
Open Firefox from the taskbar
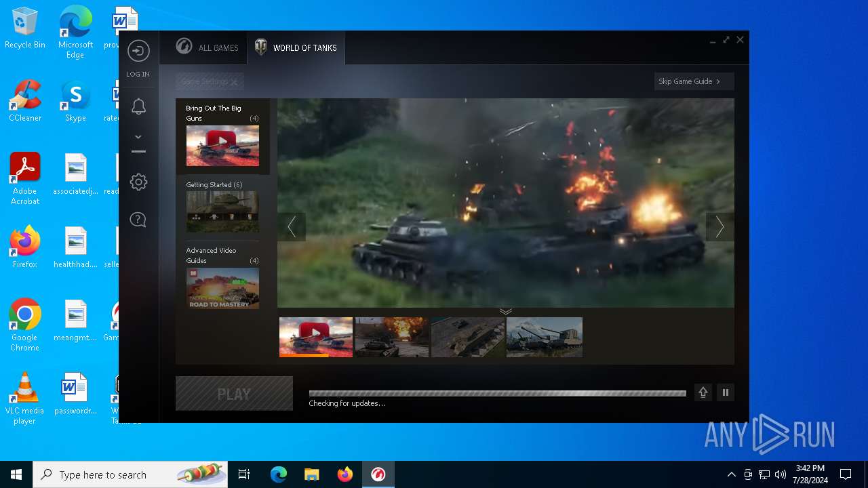pyautogui.click(x=345, y=474)
